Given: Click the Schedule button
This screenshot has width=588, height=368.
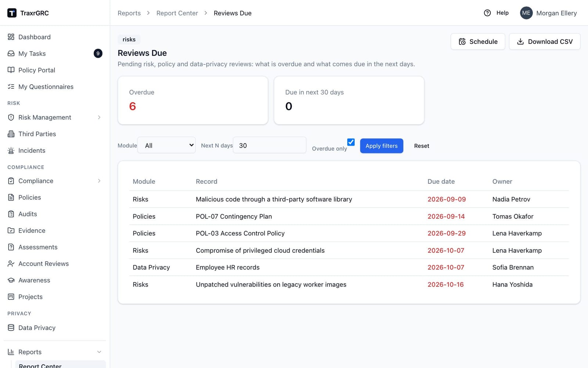Looking at the screenshot, I should pos(478,42).
